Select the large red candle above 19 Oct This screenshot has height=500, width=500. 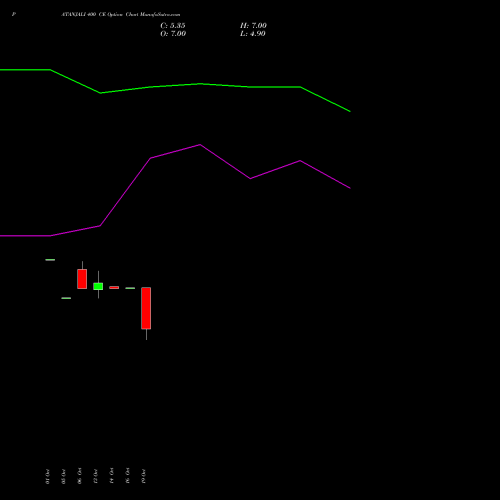(146, 308)
